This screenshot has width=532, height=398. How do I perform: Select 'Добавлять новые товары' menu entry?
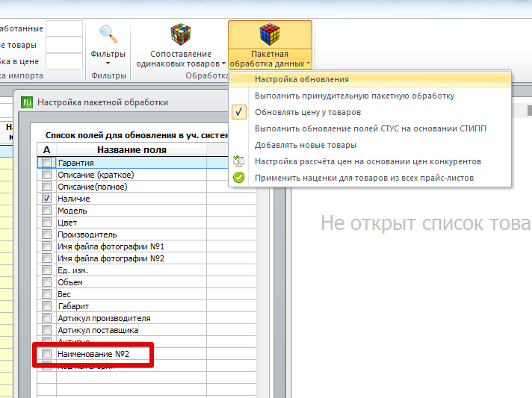point(306,145)
